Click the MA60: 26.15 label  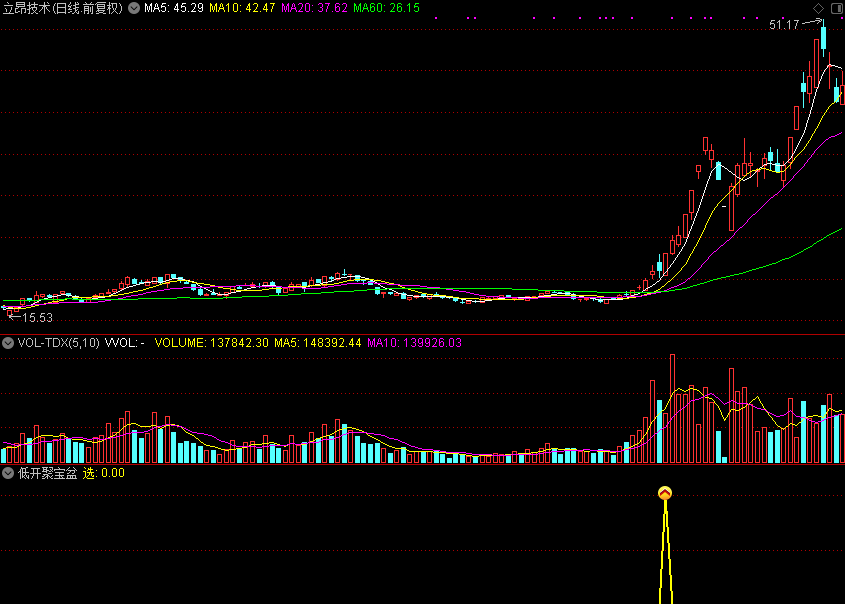point(386,8)
